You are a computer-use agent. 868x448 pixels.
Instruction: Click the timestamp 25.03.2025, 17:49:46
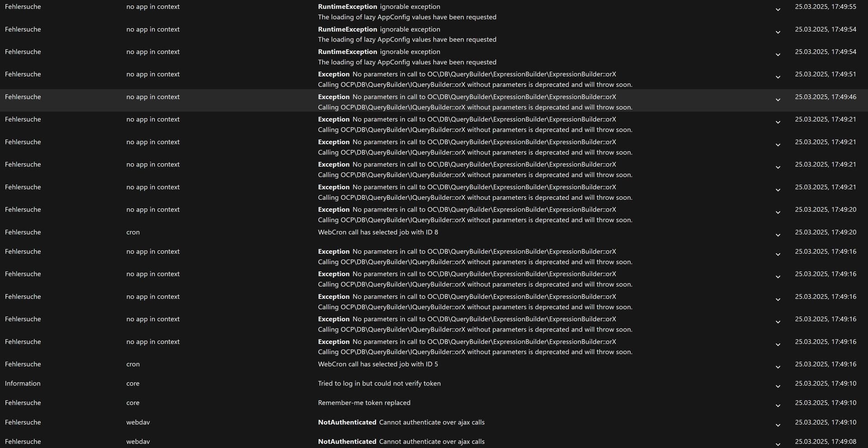pyautogui.click(x=825, y=97)
